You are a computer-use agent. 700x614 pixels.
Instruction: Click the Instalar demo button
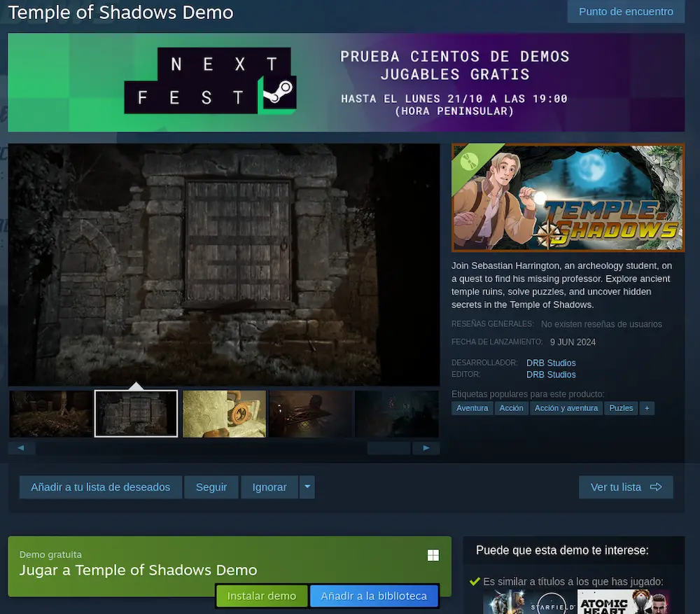click(x=262, y=596)
